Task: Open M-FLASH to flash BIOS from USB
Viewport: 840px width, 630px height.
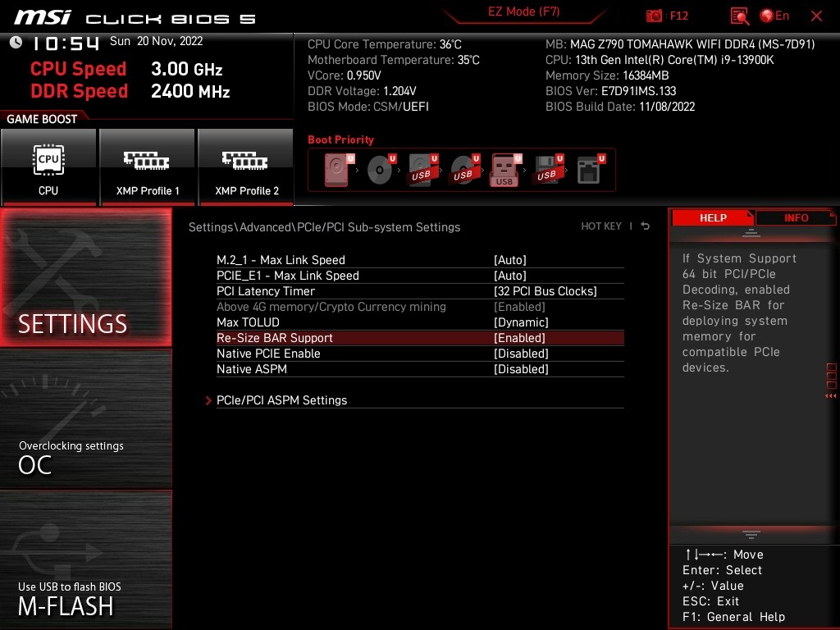Action: coord(85,597)
